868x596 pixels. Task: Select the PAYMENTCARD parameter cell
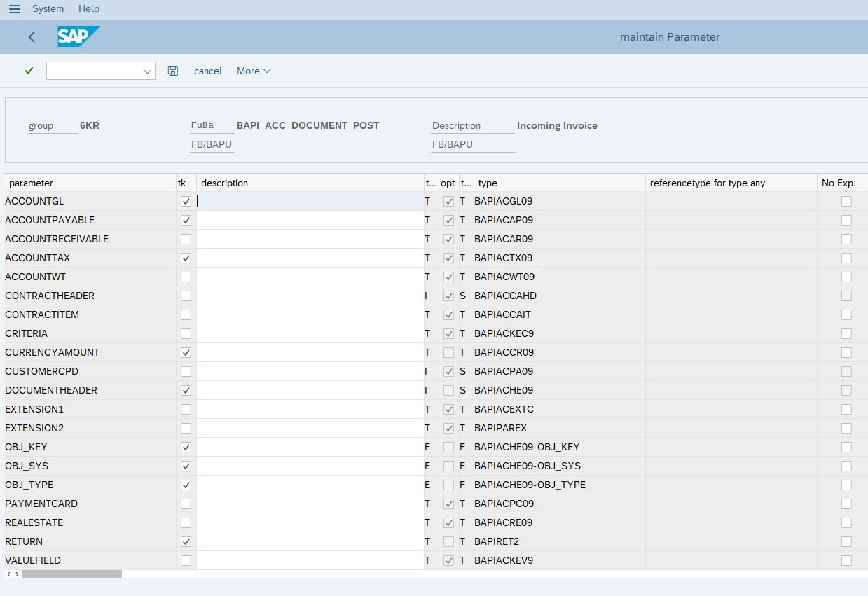90,504
